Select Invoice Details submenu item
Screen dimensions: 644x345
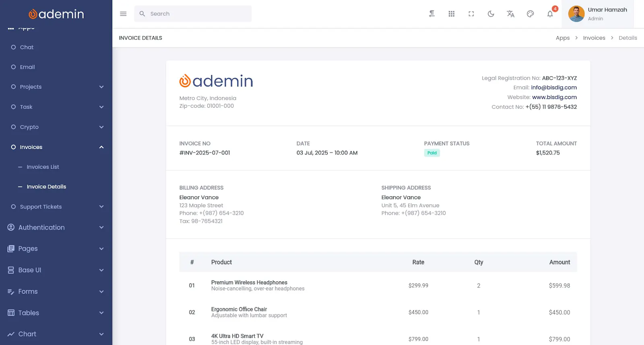(x=46, y=187)
